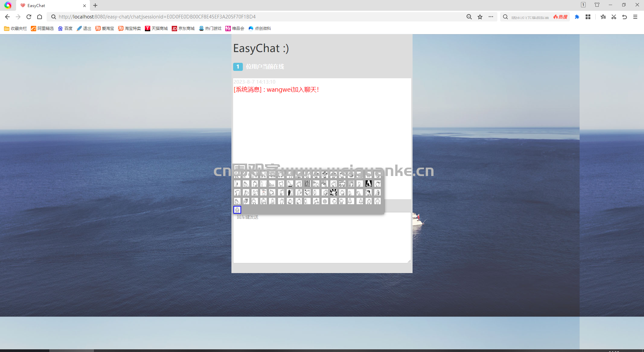Image resolution: width=644 pixels, height=352 pixels.
Task: Click the undo closed tab arrow icon
Action: (625, 17)
